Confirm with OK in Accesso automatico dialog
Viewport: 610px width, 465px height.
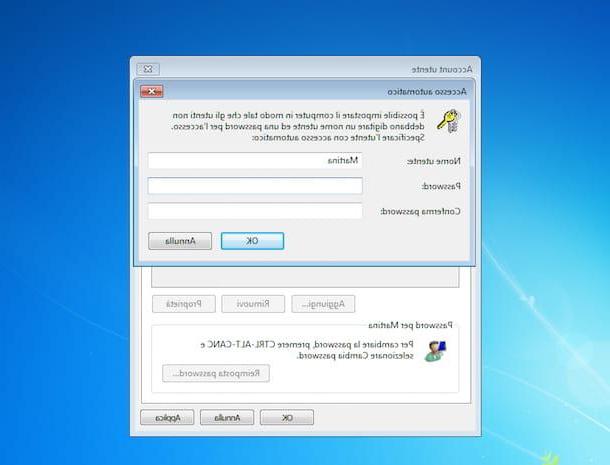252,241
